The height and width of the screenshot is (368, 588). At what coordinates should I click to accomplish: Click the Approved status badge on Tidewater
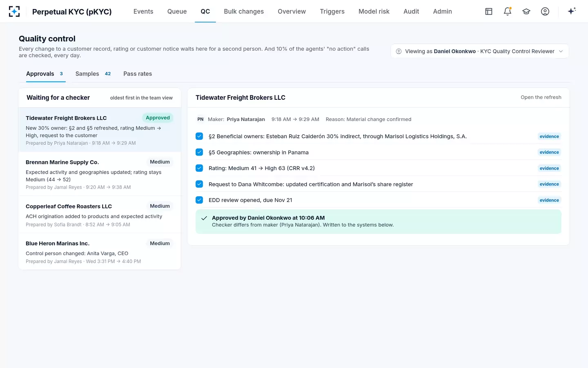coord(158,118)
